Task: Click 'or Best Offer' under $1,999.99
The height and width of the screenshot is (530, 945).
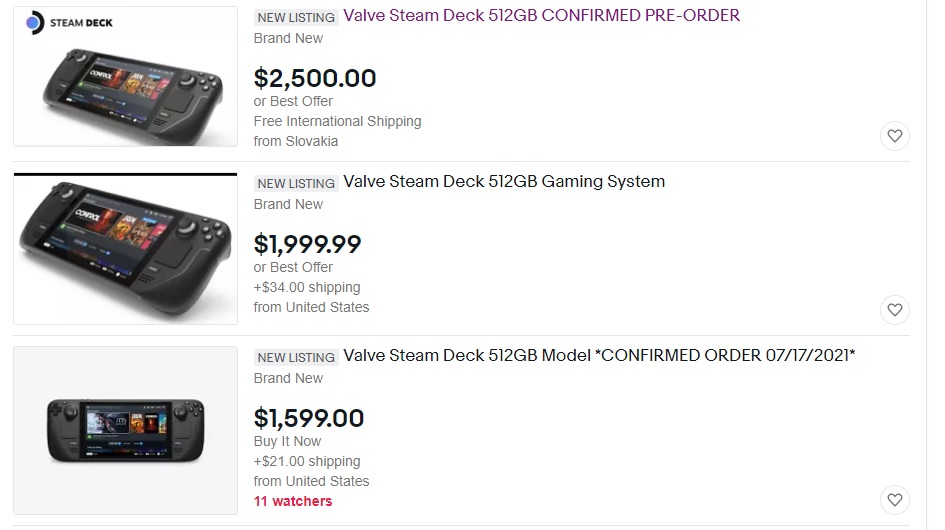Action: tap(293, 267)
